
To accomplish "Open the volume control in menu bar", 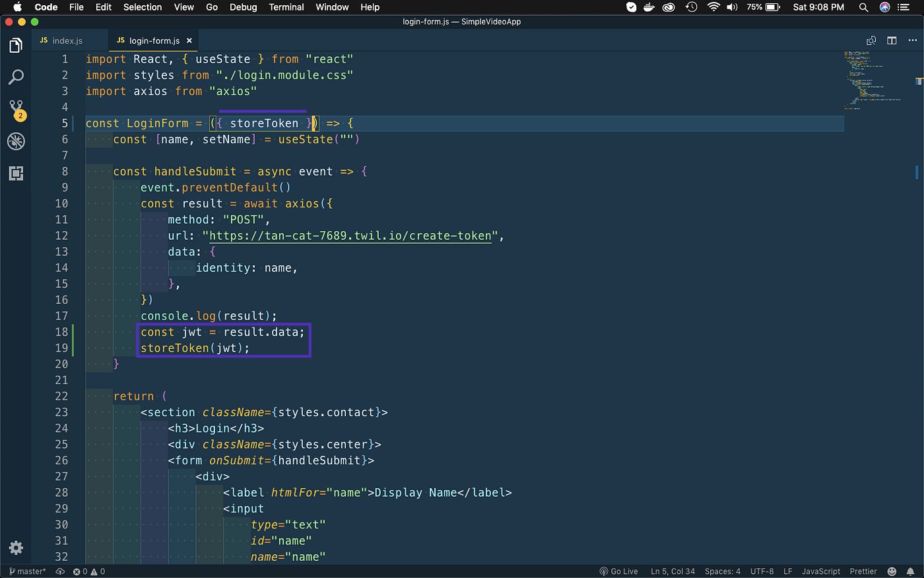I will tap(733, 7).
